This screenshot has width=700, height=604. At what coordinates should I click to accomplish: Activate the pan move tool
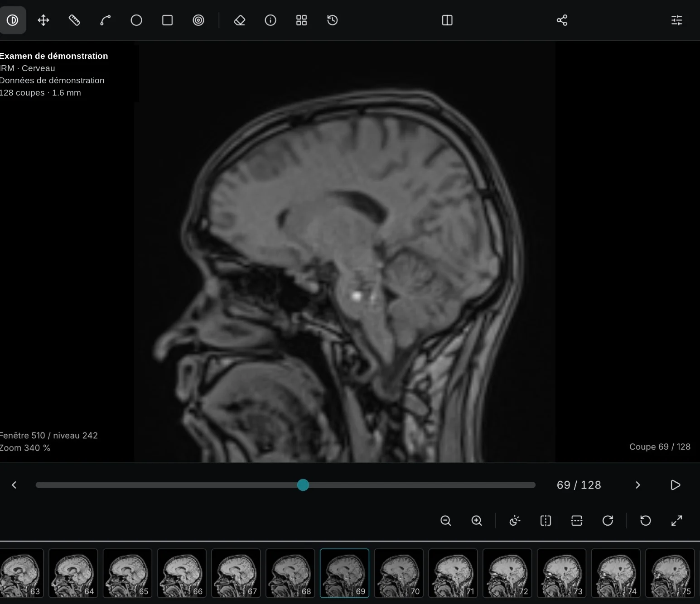click(43, 20)
